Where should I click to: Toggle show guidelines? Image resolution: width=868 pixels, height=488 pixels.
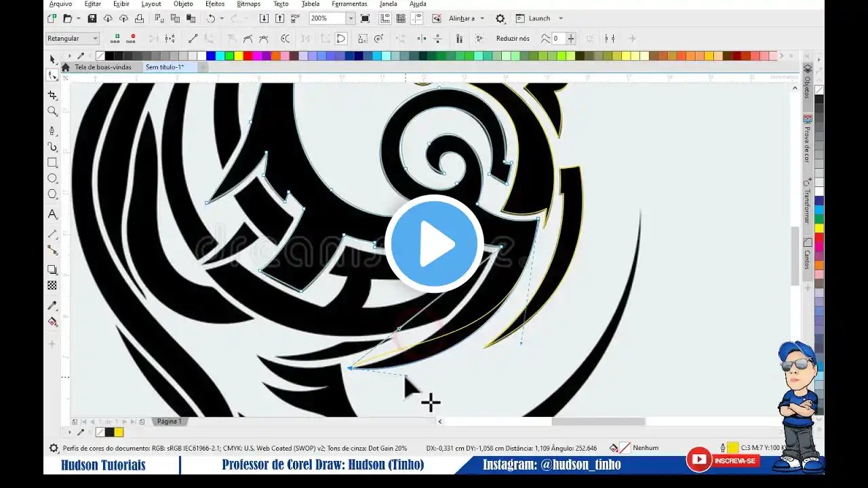pyautogui.click(x=416, y=18)
